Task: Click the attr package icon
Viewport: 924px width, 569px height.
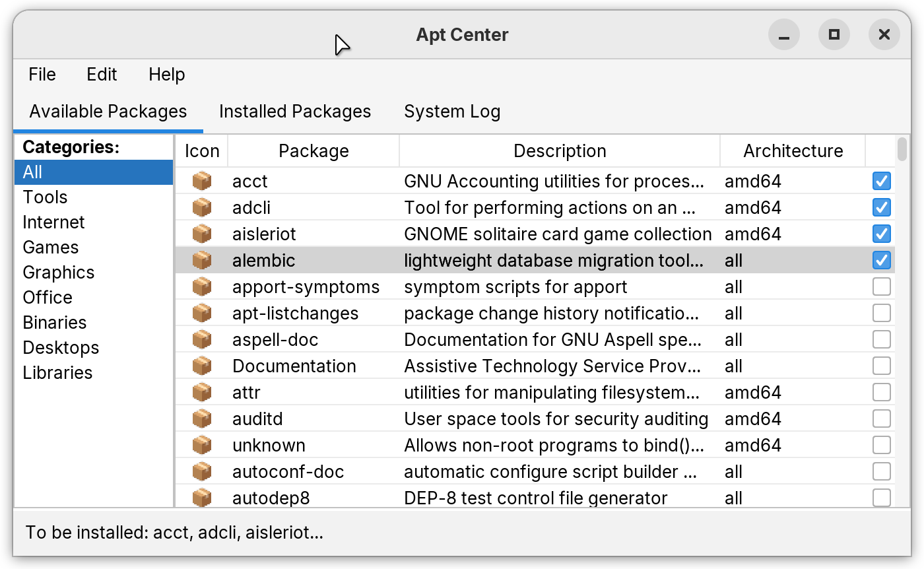Action: 202,391
